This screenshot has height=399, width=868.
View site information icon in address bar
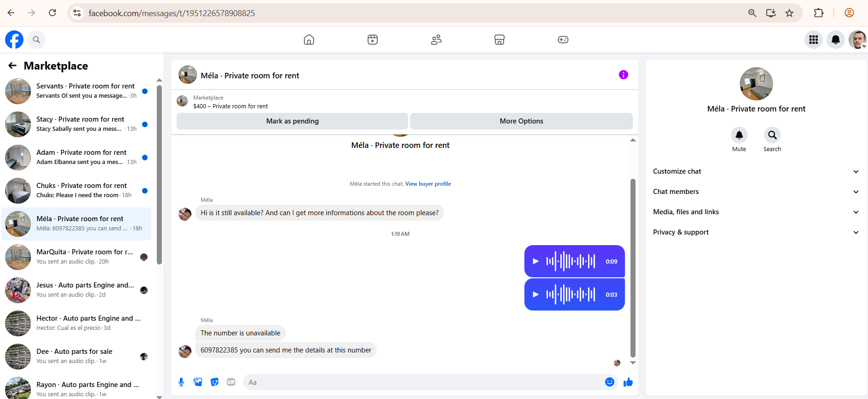click(x=77, y=13)
